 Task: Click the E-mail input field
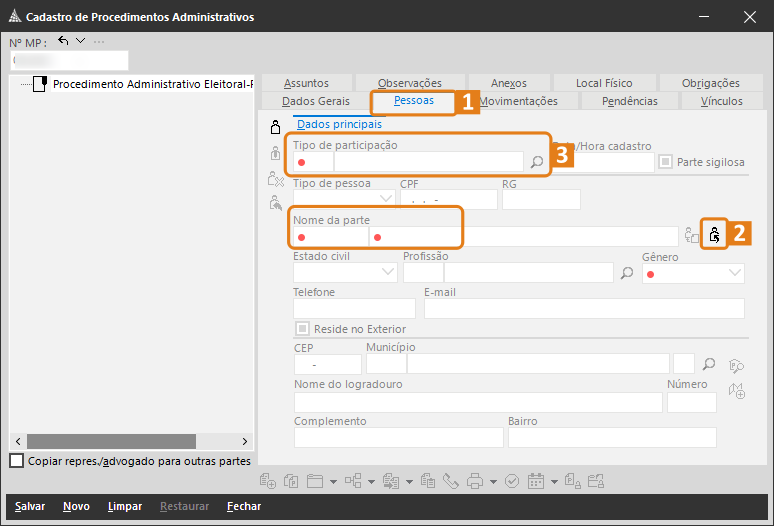point(584,308)
